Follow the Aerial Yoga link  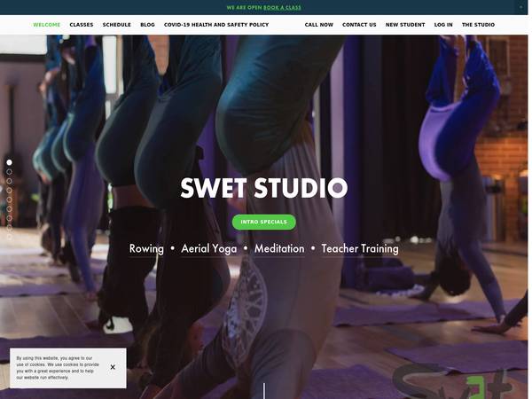coord(209,248)
